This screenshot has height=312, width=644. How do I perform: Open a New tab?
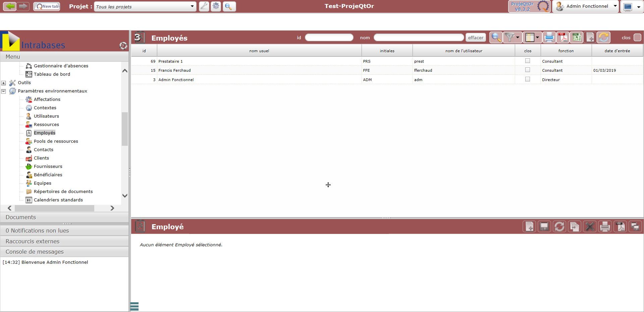pos(47,6)
